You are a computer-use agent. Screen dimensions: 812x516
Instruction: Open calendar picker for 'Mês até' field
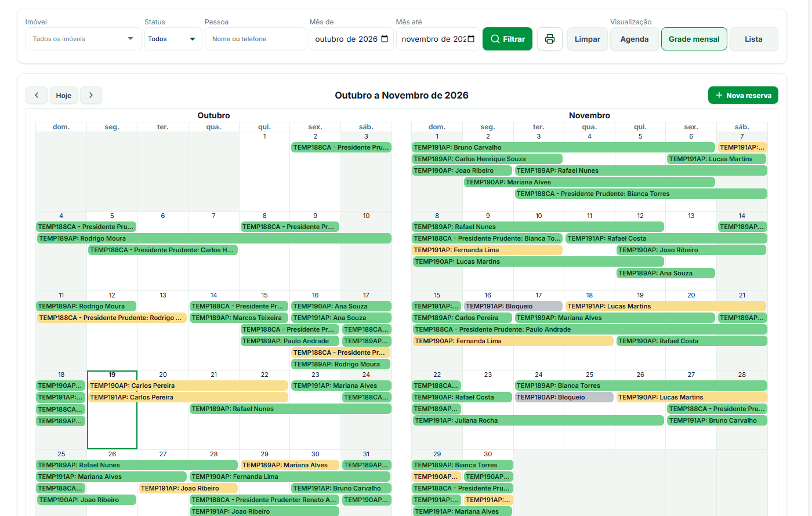point(471,39)
